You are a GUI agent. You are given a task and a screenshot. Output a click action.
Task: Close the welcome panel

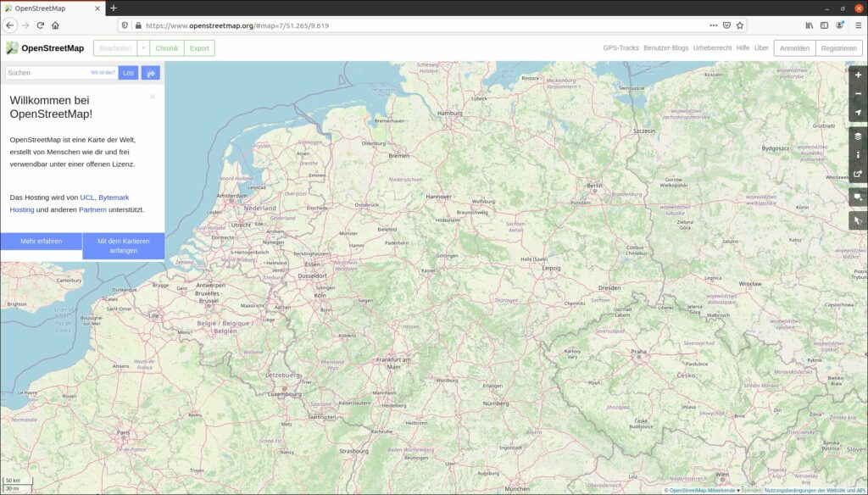153,97
